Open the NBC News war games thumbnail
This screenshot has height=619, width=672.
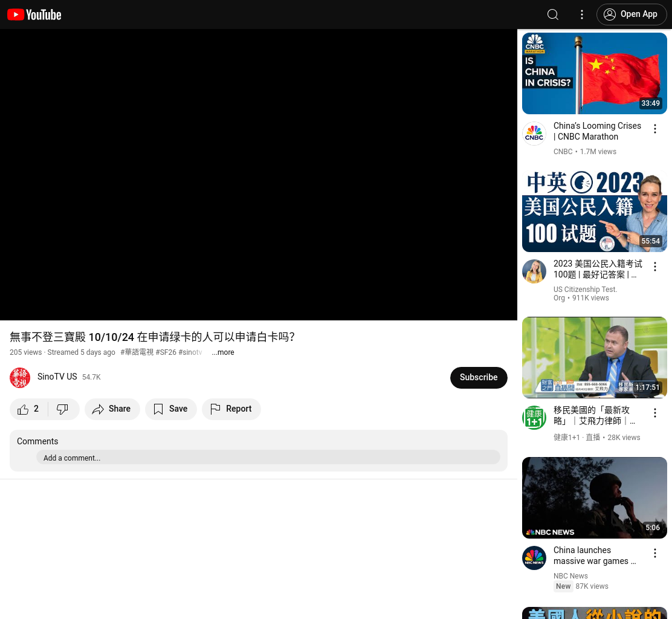pyautogui.click(x=595, y=497)
